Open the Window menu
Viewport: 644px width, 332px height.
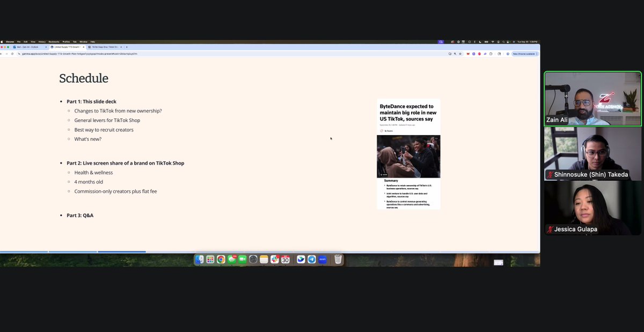pos(83,41)
